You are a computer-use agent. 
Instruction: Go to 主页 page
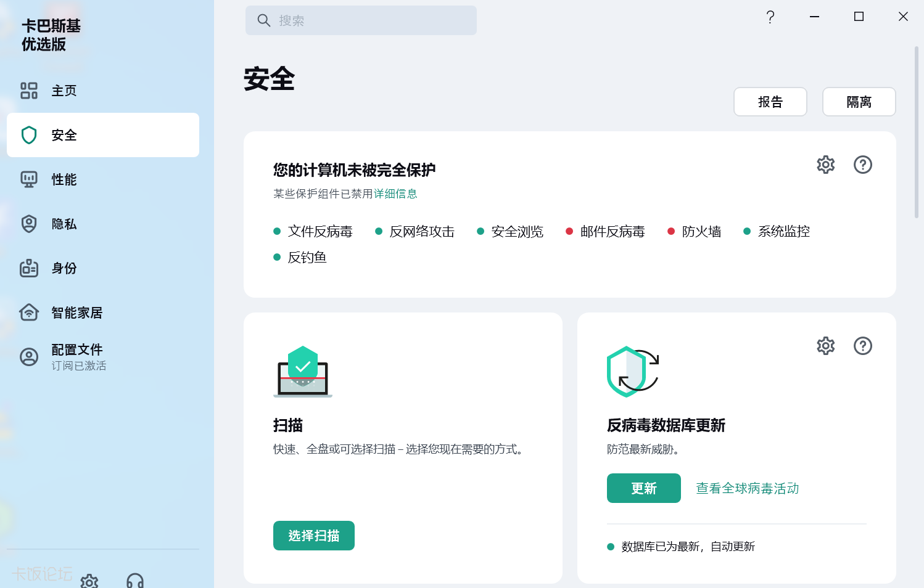point(103,91)
